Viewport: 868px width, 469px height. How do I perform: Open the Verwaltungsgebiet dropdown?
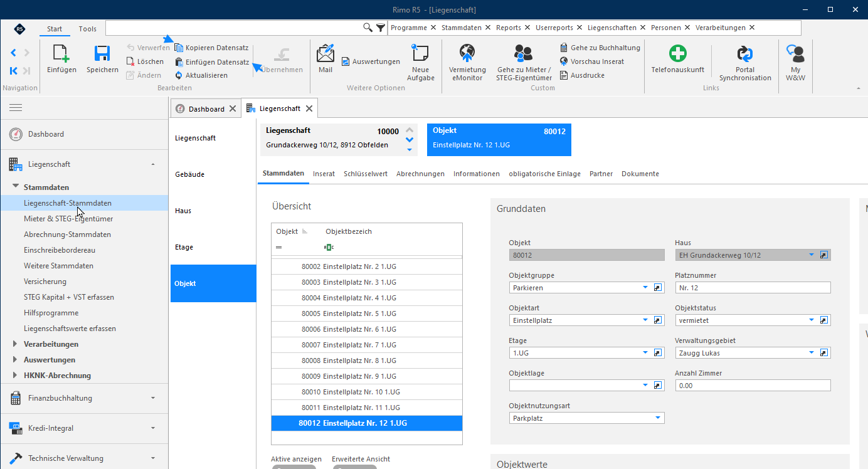tap(811, 352)
